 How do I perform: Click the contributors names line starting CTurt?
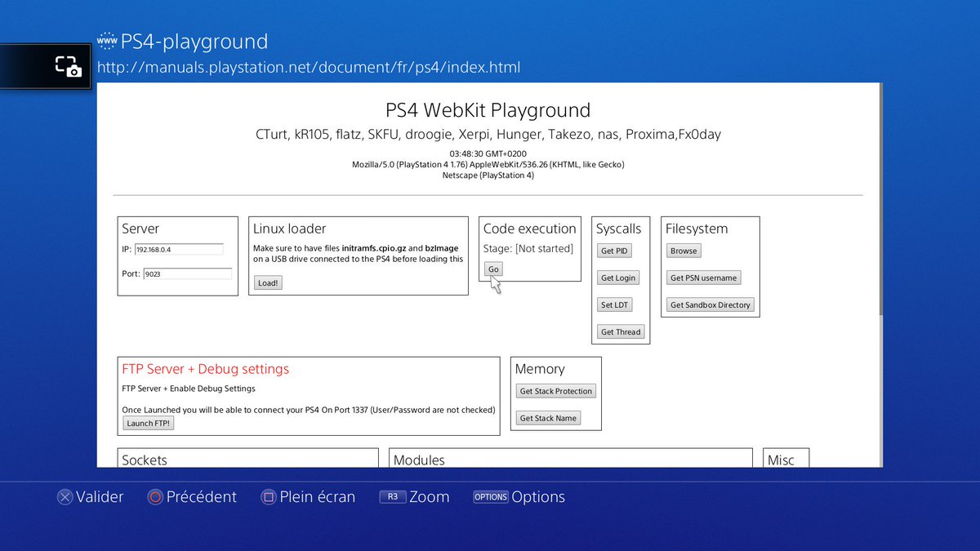488,134
